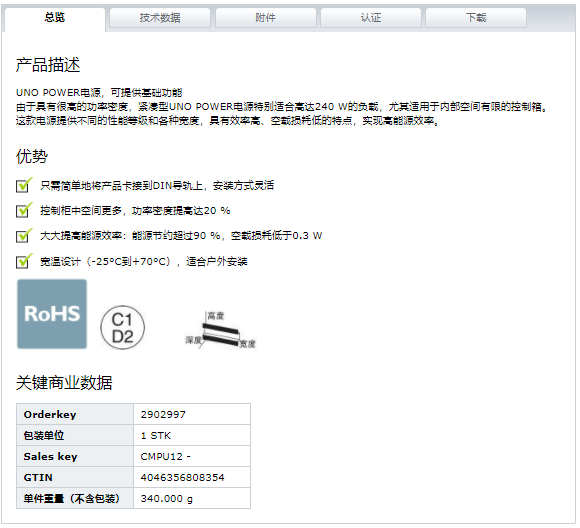The image size is (580, 528).
Task: Click the GTIN label cell
Action: click(75, 478)
